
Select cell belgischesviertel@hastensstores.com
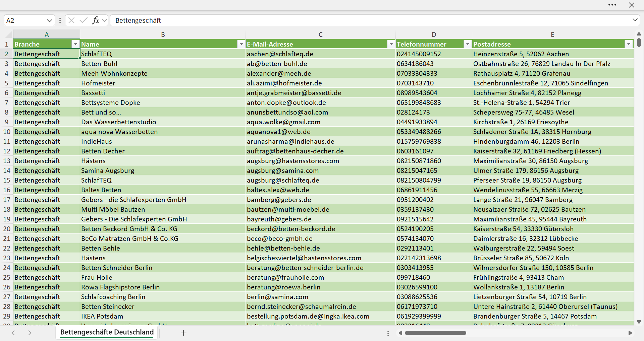pyautogui.click(x=321, y=258)
